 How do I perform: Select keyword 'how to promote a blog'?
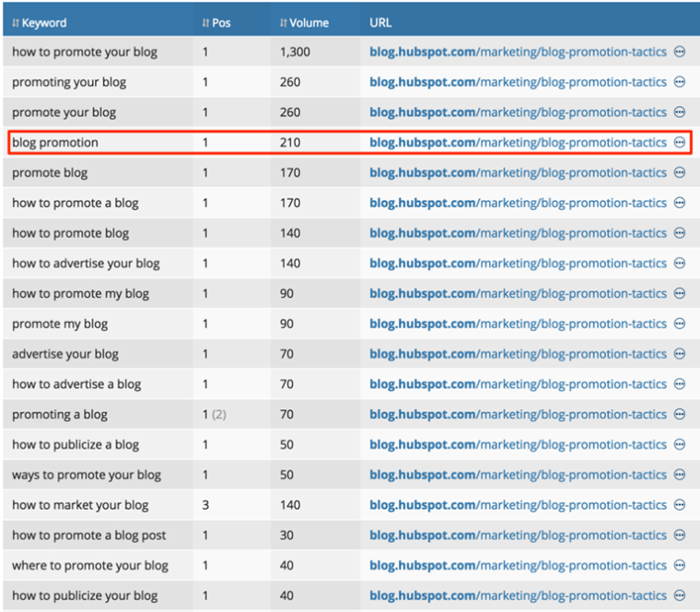[76, 203]
